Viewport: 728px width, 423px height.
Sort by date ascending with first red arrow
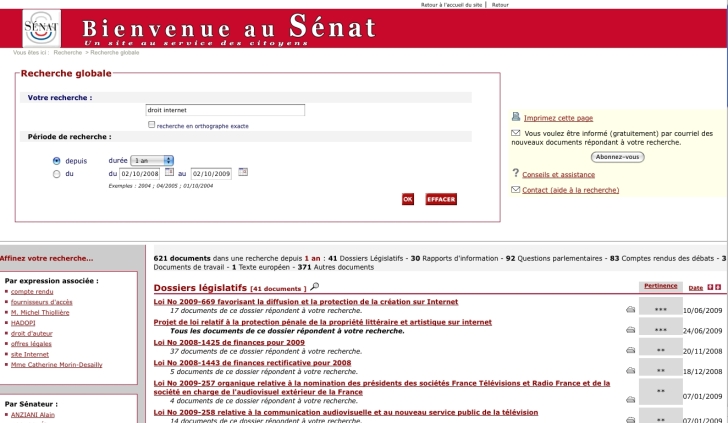710,287
